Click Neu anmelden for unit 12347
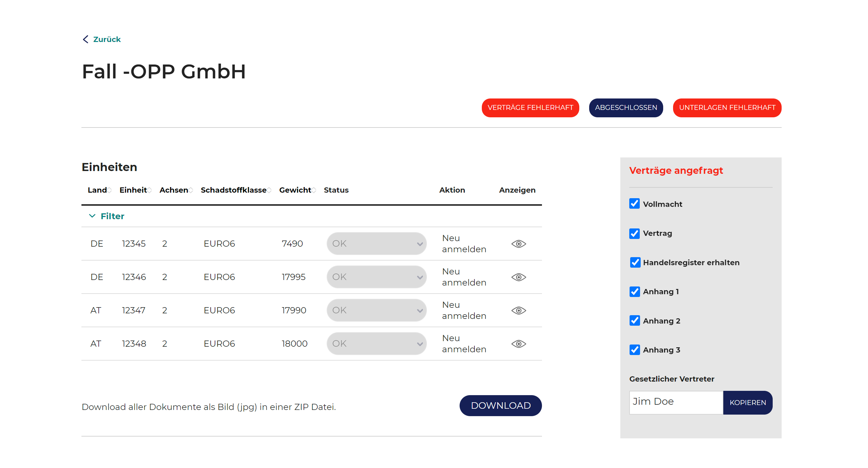The image size is (868, 468). (464, 311)
